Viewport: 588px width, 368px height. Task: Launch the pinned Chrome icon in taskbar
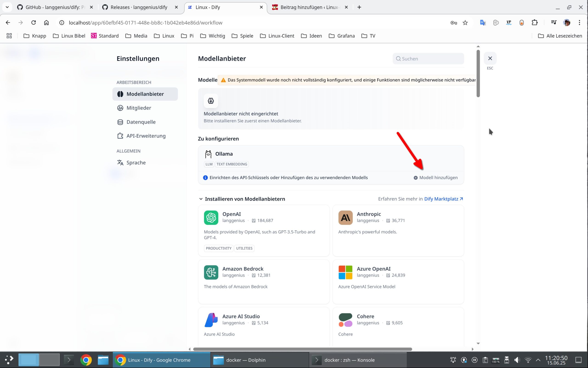tap(86, 360)
